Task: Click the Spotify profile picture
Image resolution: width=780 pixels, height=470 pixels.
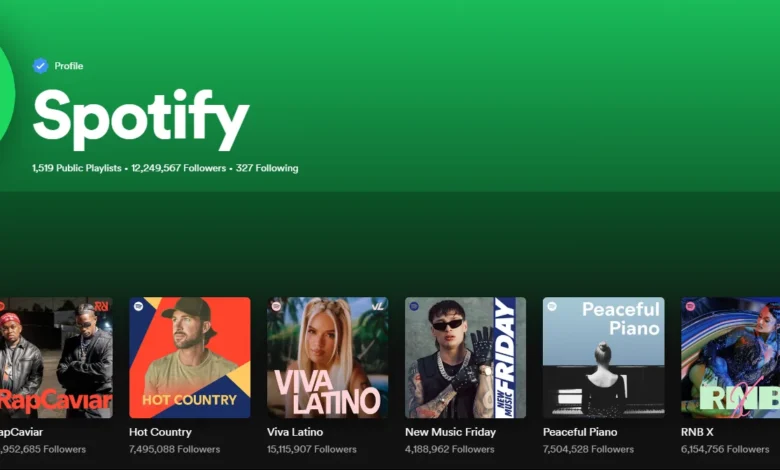Action: (x=6, y=93)
